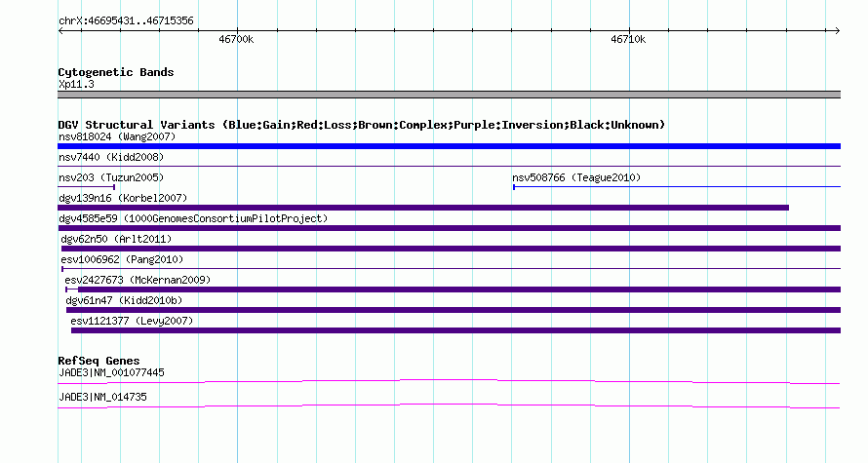Click the thin nsv7440 variant line
Screen dimensions: 868x463
pos(449,166)
